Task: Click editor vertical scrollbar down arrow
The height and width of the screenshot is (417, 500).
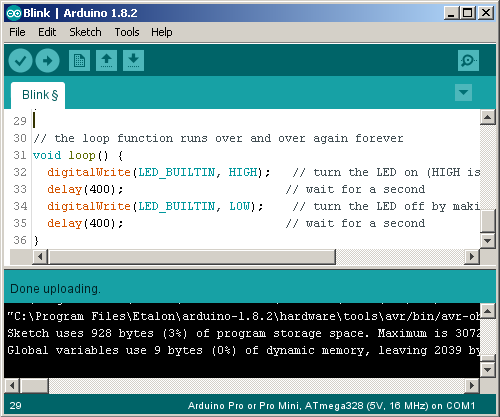Action: coord(488,240)
